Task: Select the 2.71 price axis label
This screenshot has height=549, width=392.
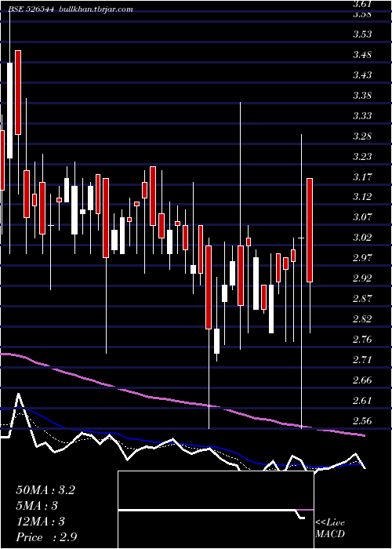Action: [x=362, y=359]
